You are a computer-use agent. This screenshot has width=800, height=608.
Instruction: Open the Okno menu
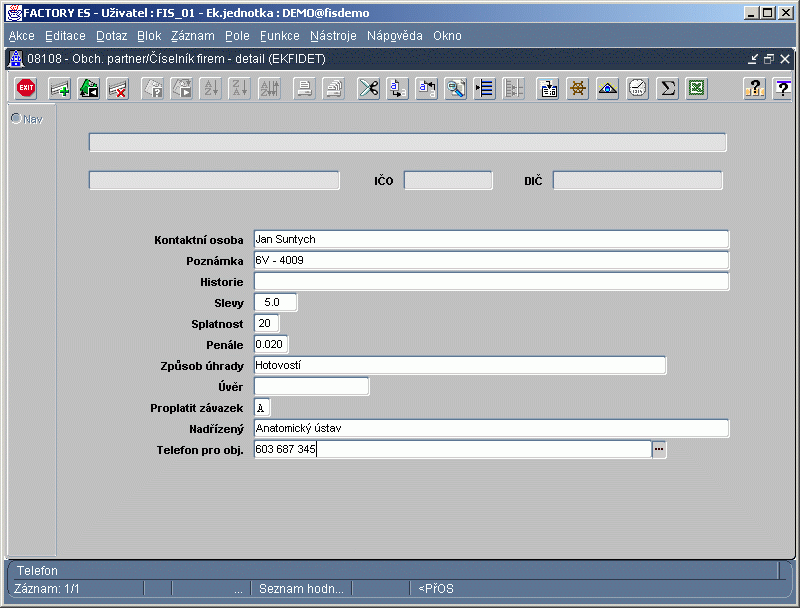click(x=447, y=36)
